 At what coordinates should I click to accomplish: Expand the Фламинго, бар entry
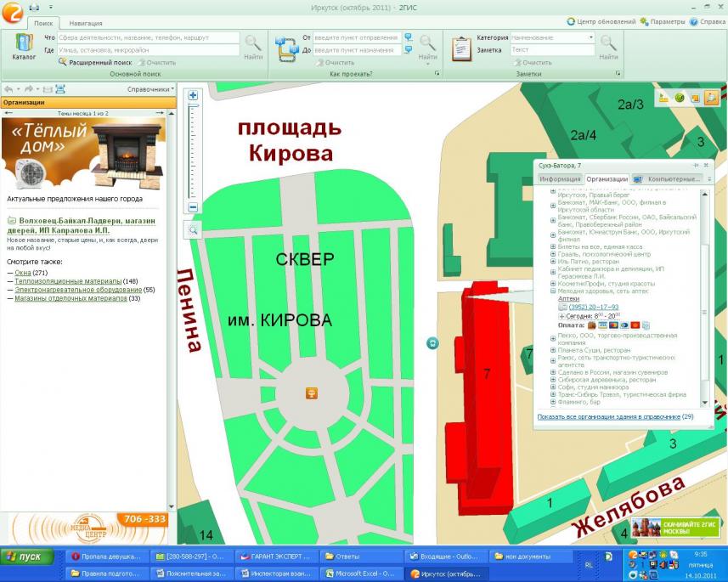pos(553,402)
